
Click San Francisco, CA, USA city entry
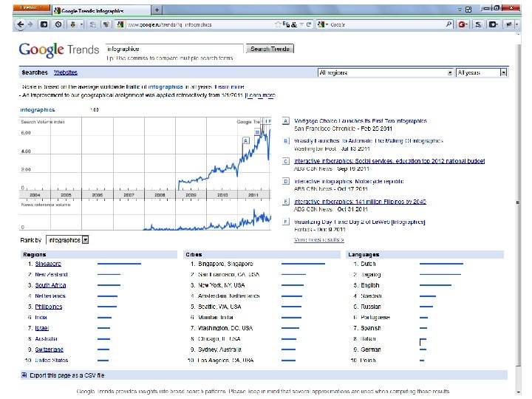click(x=228, y=274)
